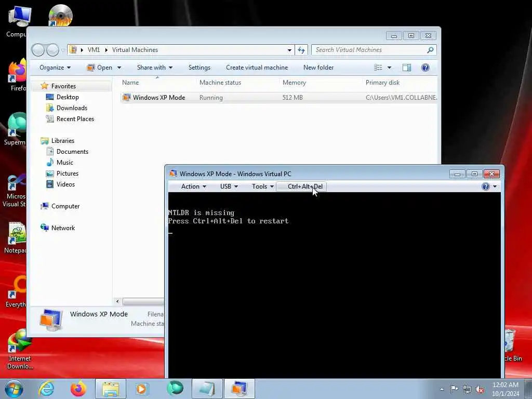Open the USB menu in Virtual PC

pos(229,187)
